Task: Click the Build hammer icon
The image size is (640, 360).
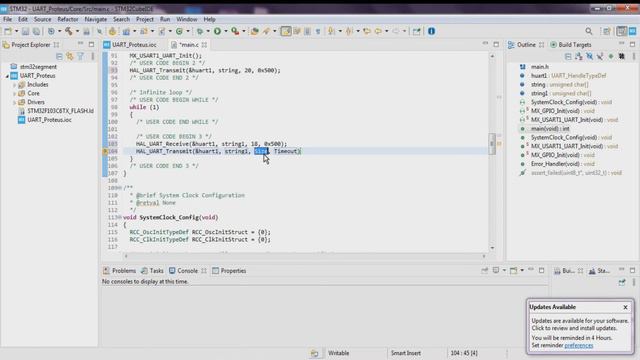Action: coord(69,31)
